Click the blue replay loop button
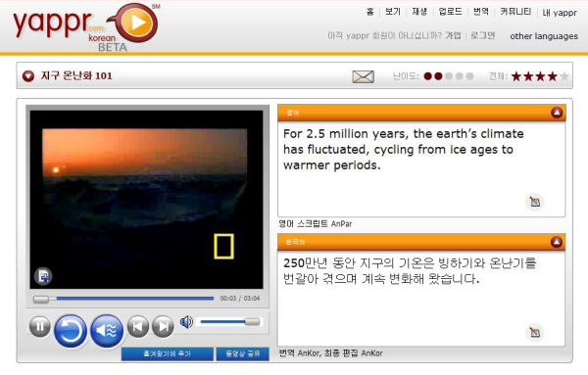The image size is (588, 375). (x=71, y=331)
